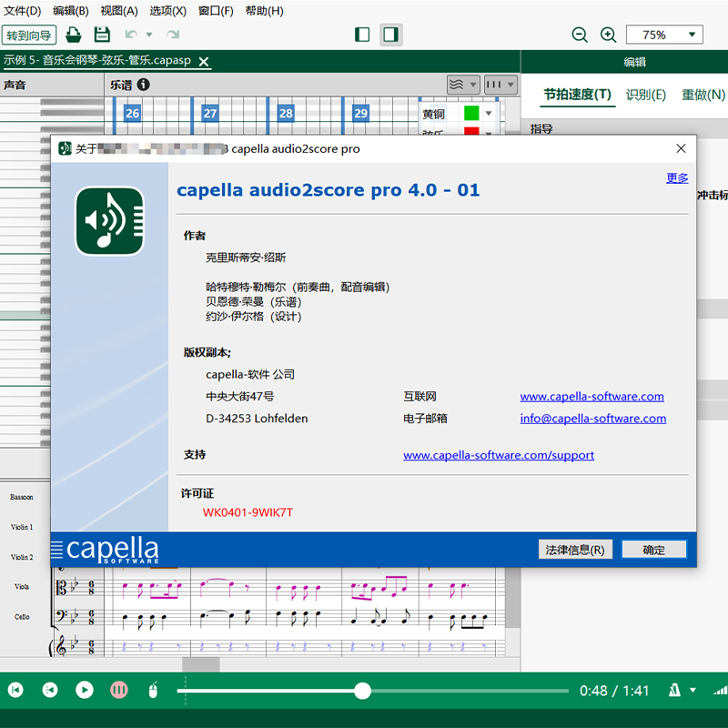Click the zoom in magnifier icon
Viewport: 728px width, 728px height.
(x=608, y=35)
